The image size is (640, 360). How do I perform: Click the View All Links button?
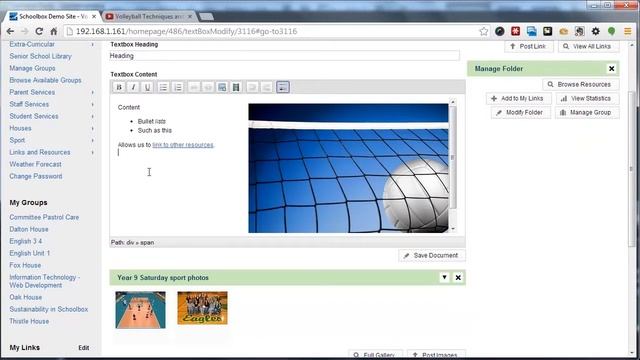588,47
